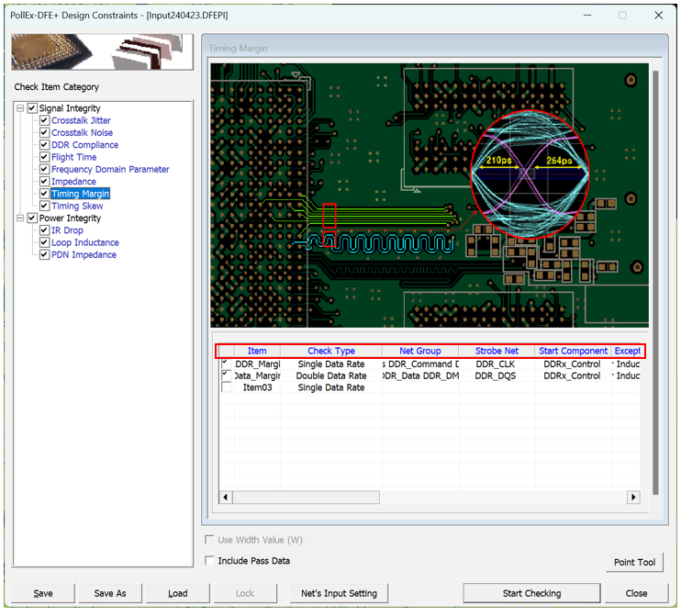Click the Start Checking button

531,593
